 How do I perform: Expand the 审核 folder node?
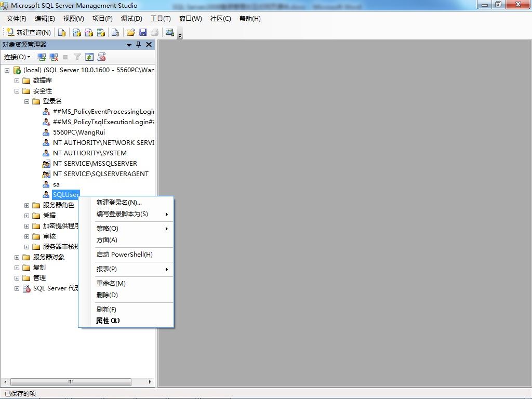coord(26,236)
